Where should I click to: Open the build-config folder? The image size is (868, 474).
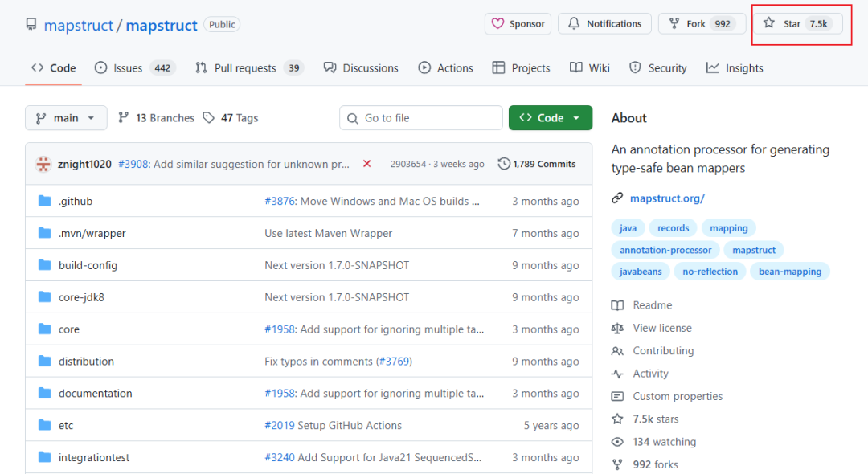pos(88,265)
